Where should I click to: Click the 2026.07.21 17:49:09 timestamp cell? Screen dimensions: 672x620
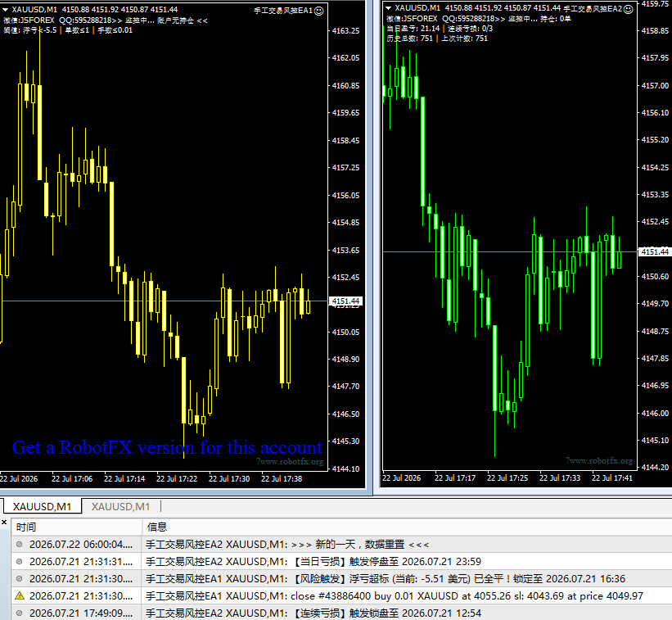[x=81, y=613]
